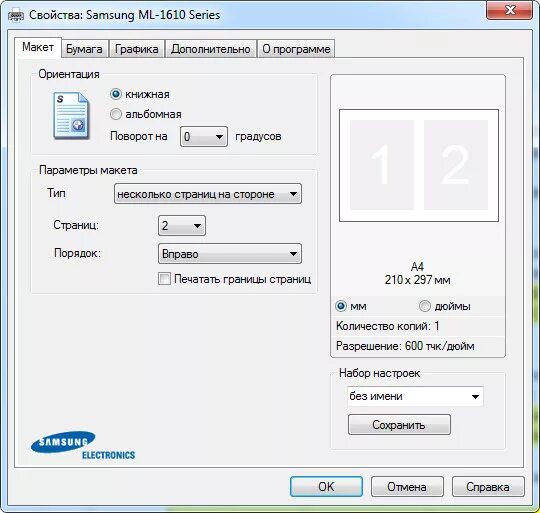Enable Печатать границы страниц checkbox
The image size is (540, 513).
coord(164,279)
